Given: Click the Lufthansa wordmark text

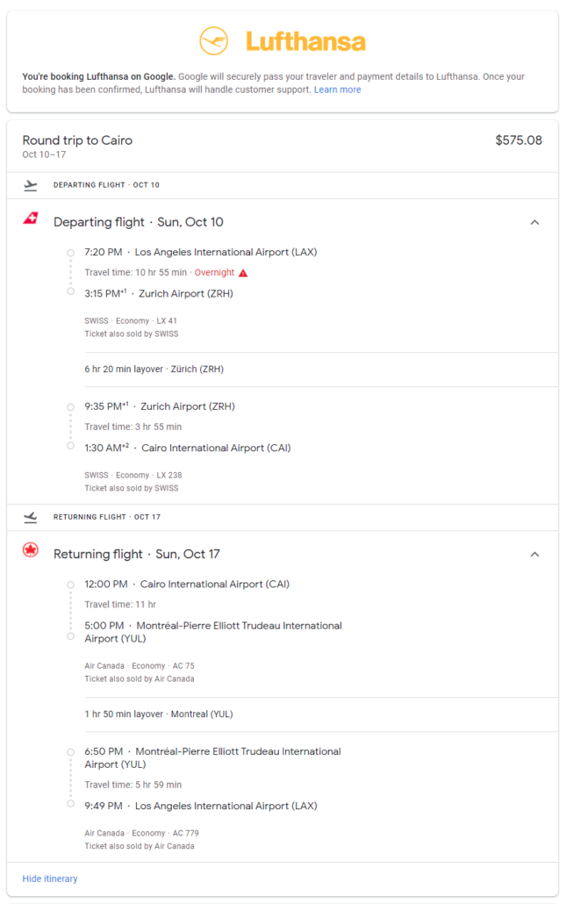Looking at the screenshot, I should coord(305,41).
